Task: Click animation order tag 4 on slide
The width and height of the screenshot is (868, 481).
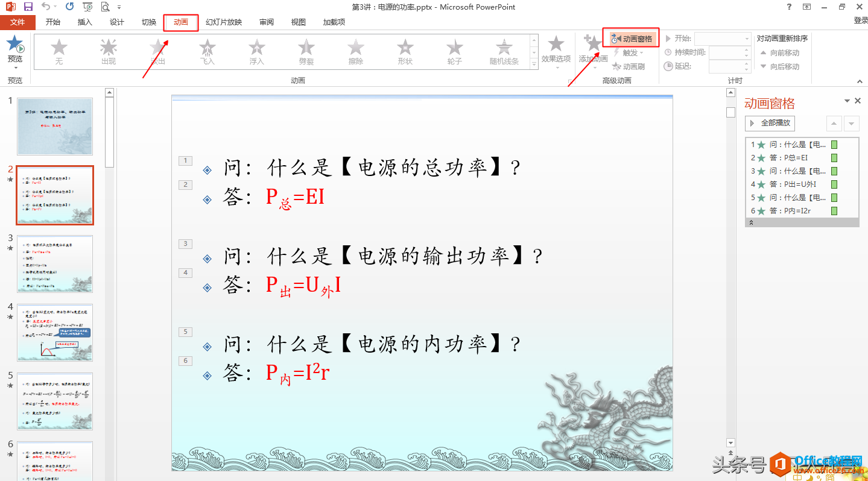Action: point(186,272)
